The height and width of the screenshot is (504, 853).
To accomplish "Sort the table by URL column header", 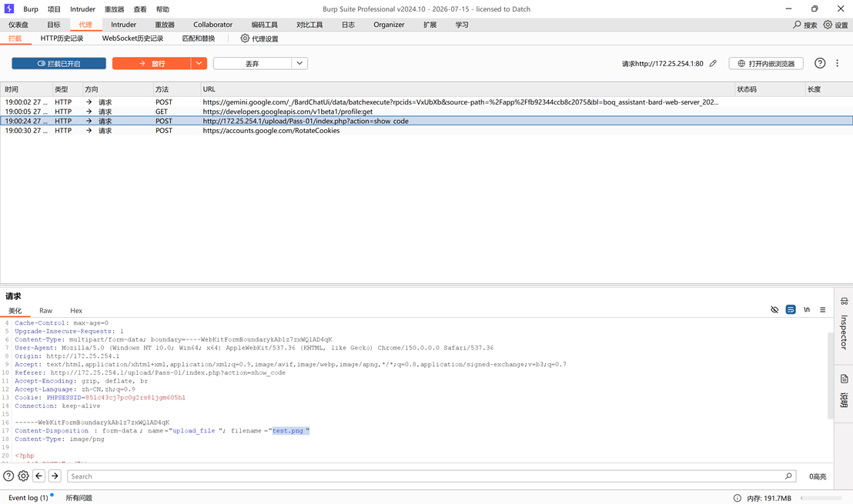I will click(467, 89).
